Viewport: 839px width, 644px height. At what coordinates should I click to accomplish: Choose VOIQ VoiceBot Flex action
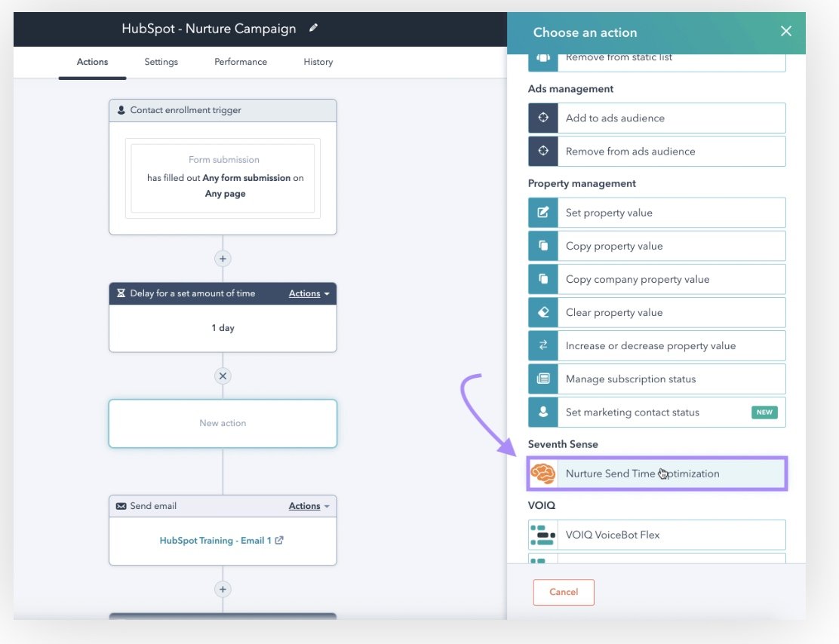click(x=656, y=535)
